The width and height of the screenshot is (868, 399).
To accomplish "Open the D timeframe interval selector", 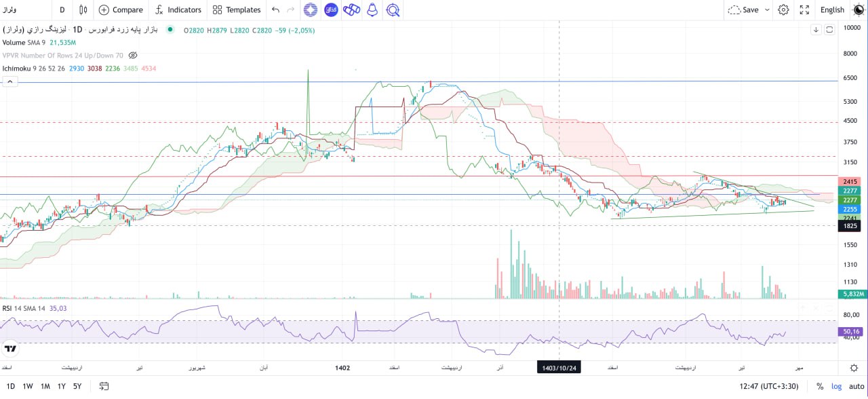I will (62, 9).
